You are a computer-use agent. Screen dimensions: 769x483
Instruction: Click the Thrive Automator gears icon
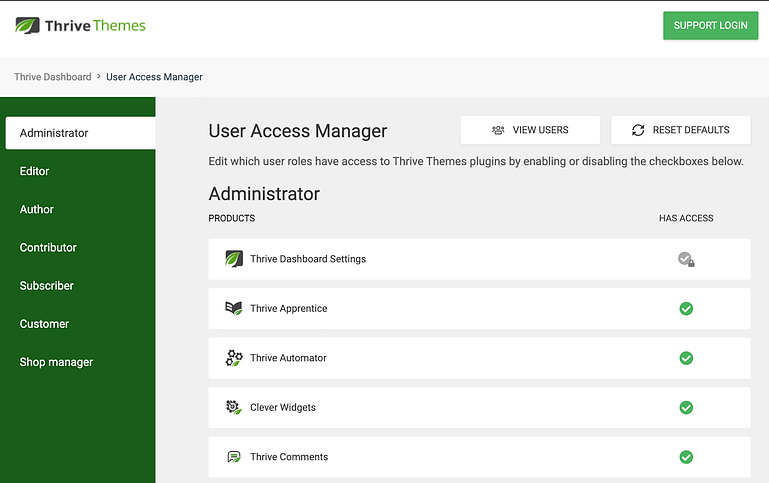[x=234, y=357]
